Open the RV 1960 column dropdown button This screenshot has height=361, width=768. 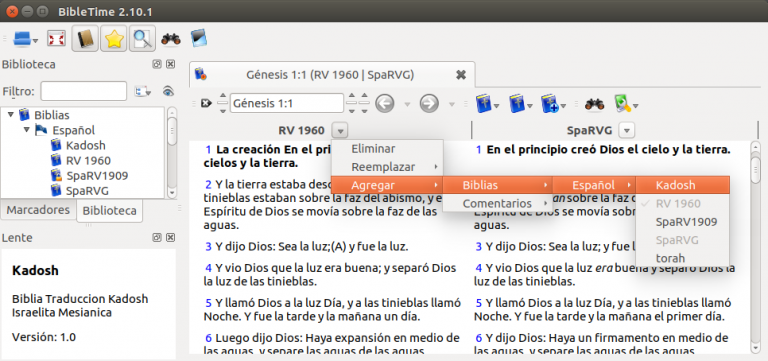click(341, 130)
